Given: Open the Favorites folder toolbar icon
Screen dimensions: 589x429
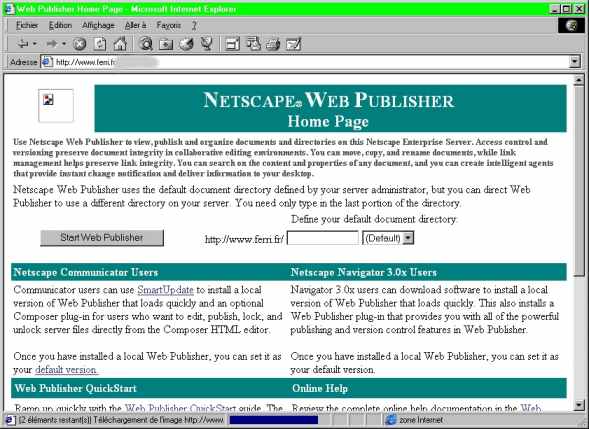Looking at the screenshot, I should (x=166, y=44).
